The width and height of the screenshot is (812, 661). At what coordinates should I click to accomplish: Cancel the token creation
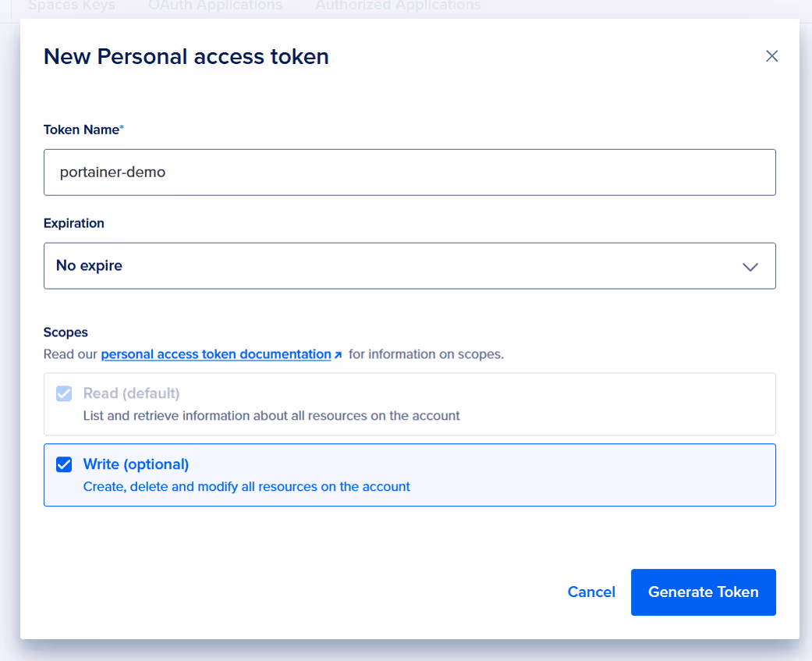coord(591,592)
